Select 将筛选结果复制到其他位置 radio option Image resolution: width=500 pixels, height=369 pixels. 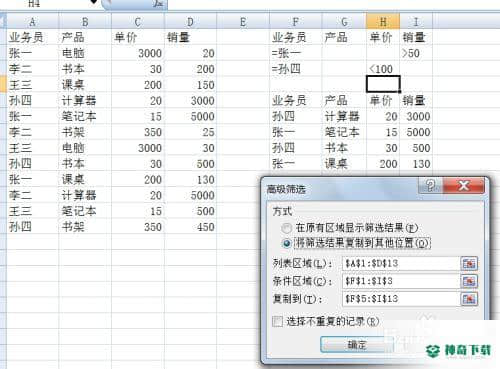coord(287,243)
